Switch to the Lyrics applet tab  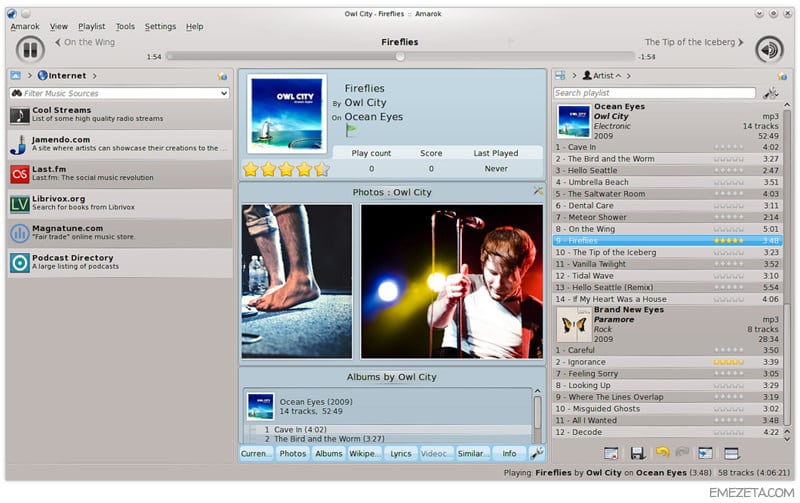401,453
